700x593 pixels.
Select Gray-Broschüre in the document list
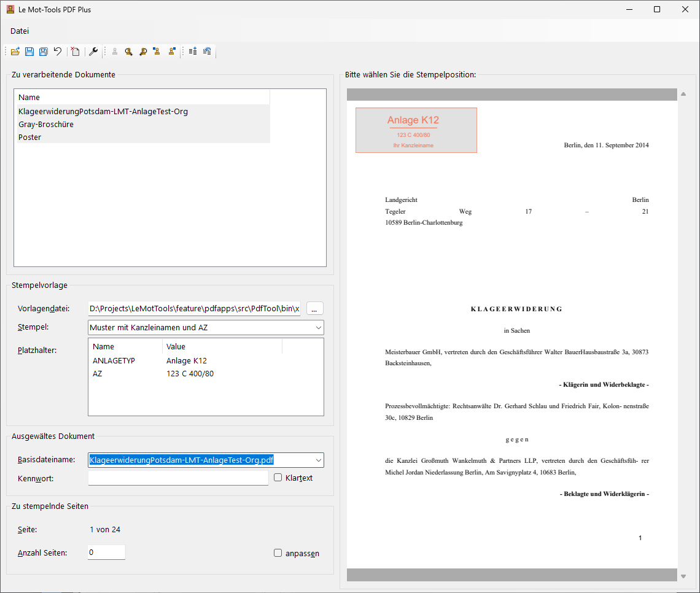tap(46, 125)
